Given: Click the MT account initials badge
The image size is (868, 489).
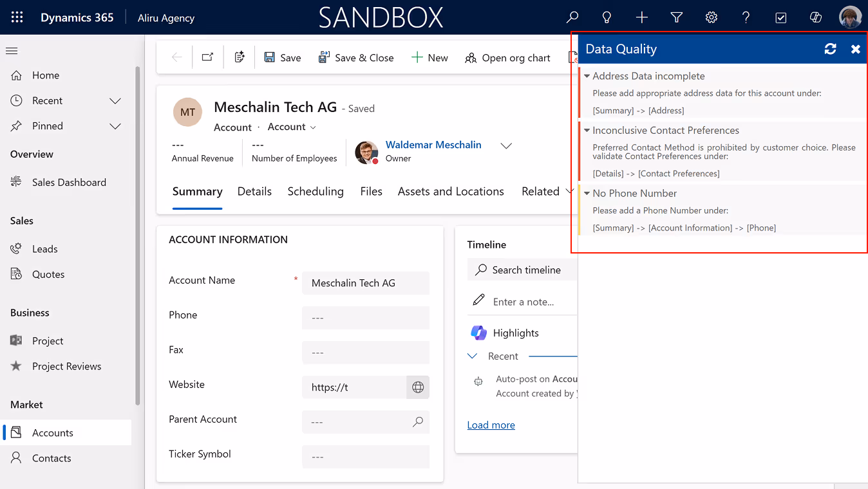Looking at the screenshot, I should point(187,112).
